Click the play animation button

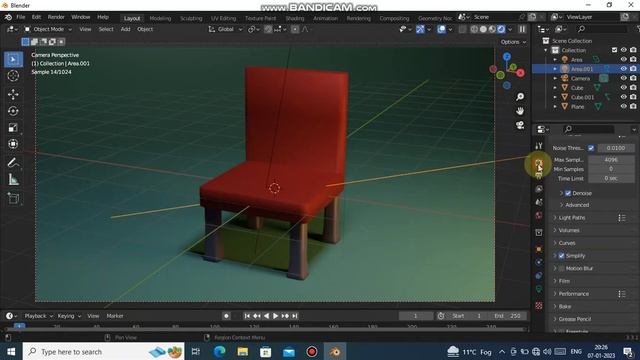[x=276, y=316]
